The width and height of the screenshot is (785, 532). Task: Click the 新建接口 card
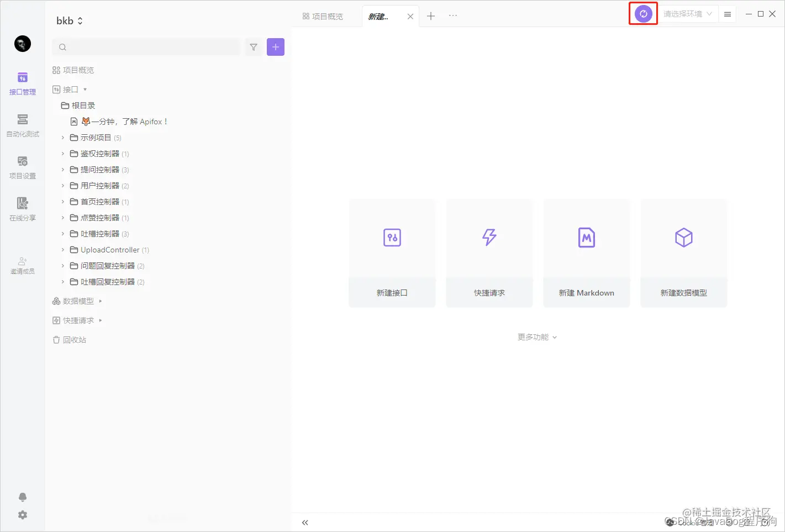(392, 253)
